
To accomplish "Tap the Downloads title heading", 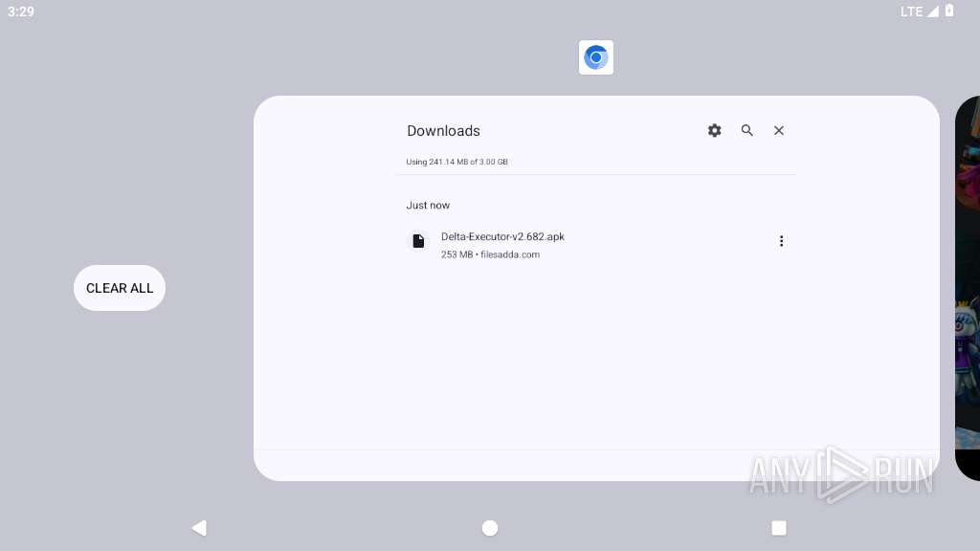I will coord(443,130).
